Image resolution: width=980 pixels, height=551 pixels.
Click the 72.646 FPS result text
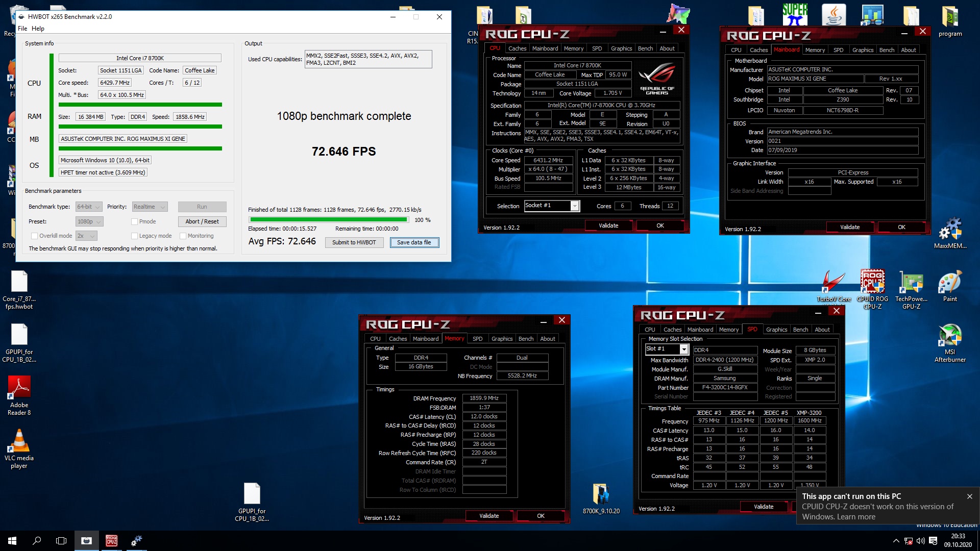point(344,152)
